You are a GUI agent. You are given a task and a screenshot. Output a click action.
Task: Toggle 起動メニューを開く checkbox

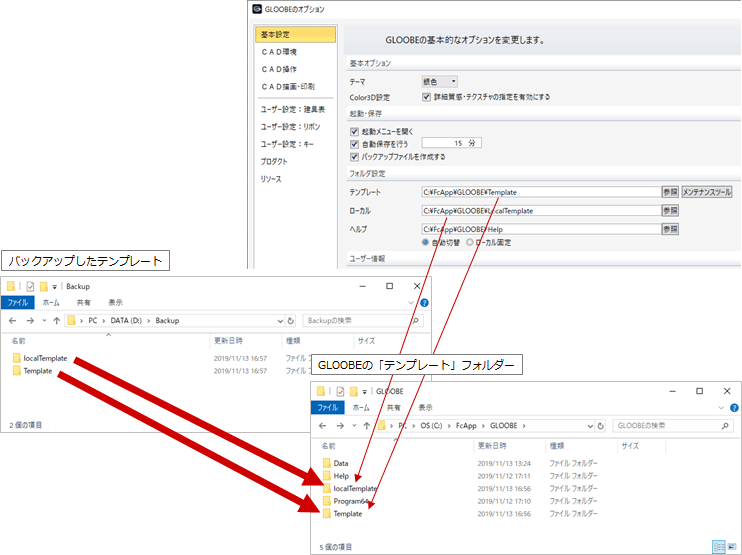pyautogui.click(x=354, y=132)
